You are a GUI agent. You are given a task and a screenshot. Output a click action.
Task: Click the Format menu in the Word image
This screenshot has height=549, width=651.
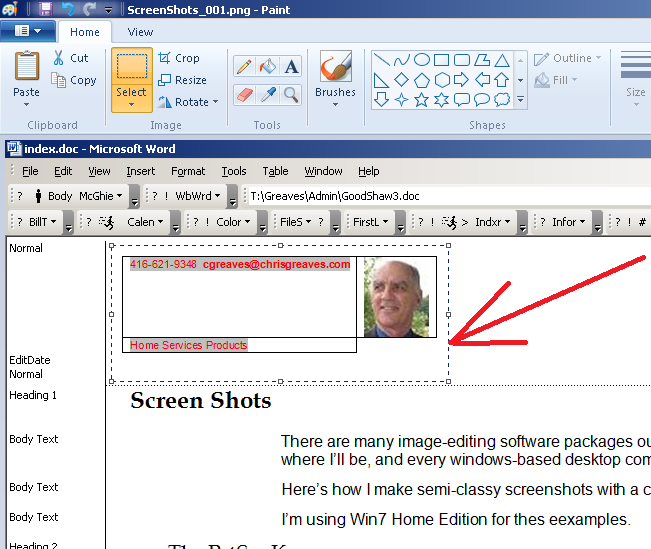188,171
